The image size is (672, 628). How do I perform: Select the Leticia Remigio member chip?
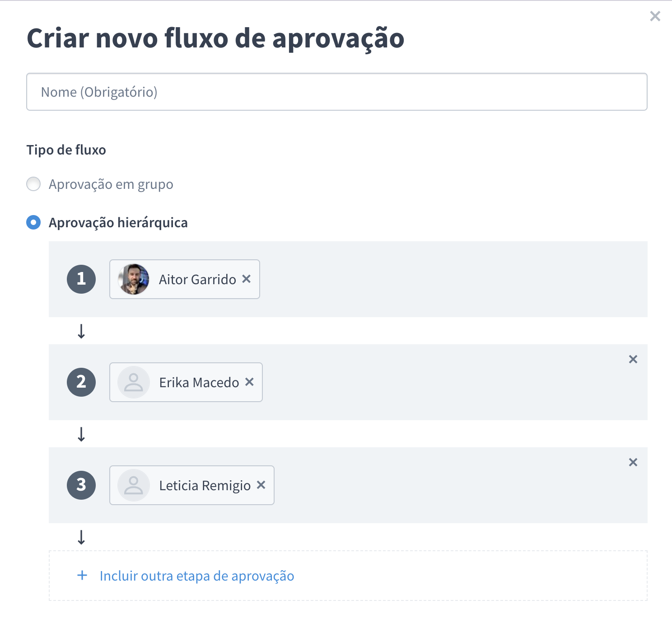point(191,485)
